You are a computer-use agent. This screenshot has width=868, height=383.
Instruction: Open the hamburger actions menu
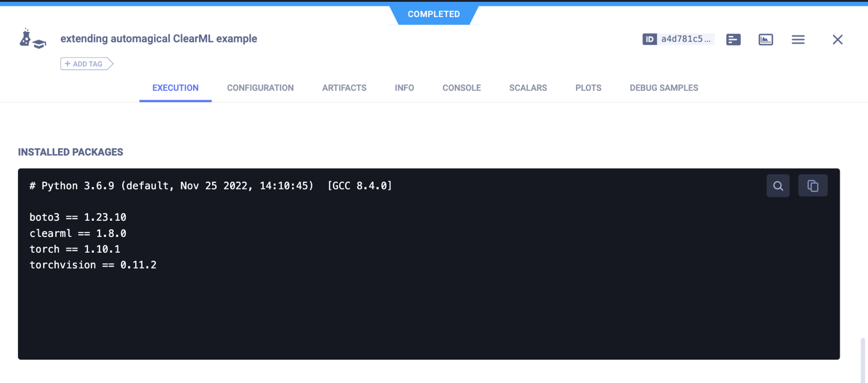[798, 40]
